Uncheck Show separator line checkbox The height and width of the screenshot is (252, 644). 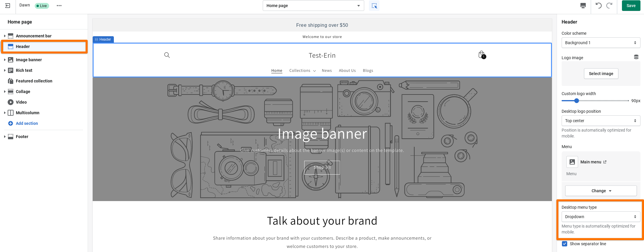click(x=565, y=244)
